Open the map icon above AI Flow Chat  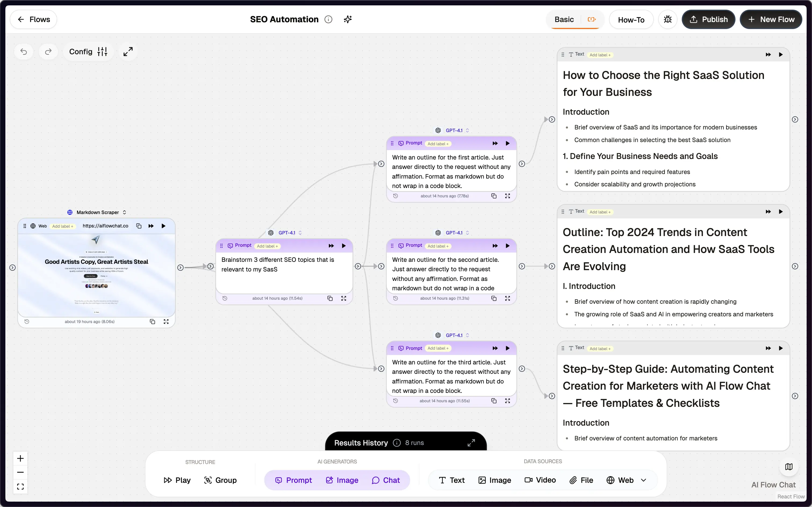click(789, 467)
